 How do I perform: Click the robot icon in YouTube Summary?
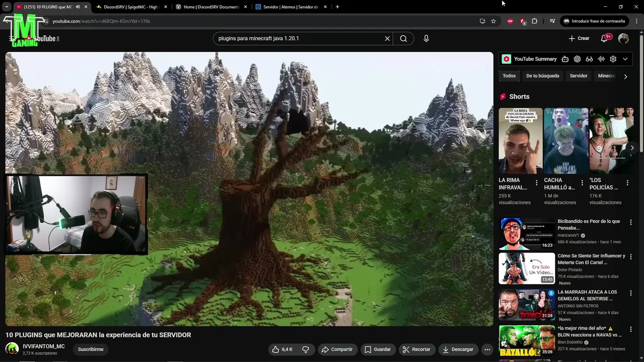(565, 59)
